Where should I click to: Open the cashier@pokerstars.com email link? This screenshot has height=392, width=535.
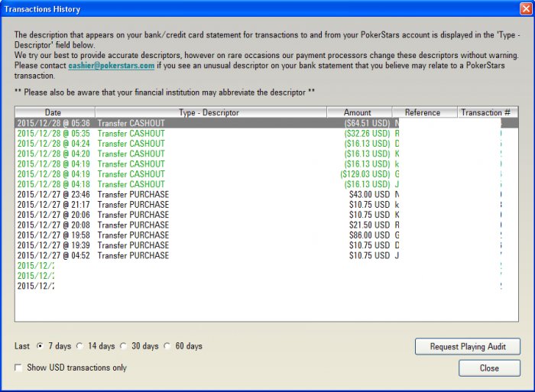pyautogui.click(x=112, y=66)
